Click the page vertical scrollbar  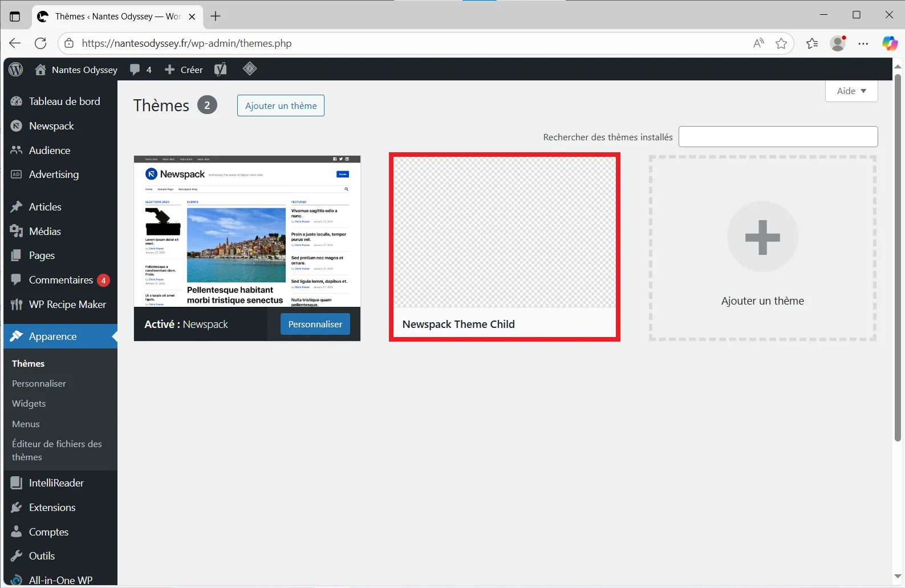point(897,257)
